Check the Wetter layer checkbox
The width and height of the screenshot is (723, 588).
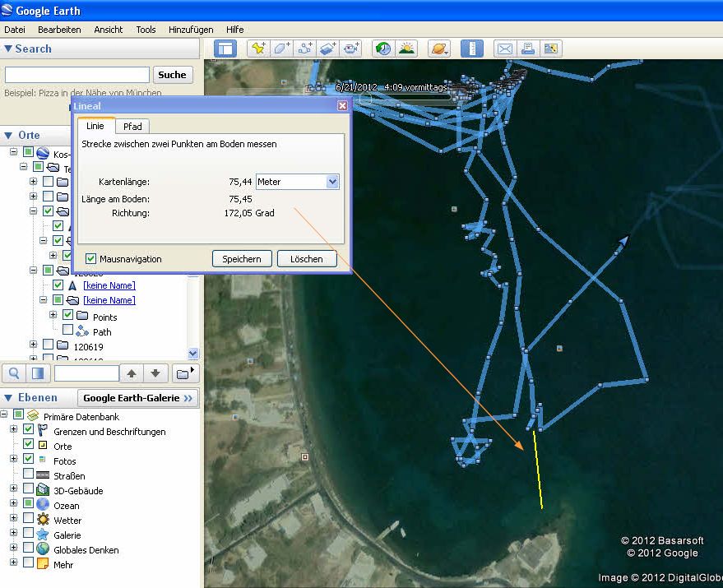pos(29,519)
